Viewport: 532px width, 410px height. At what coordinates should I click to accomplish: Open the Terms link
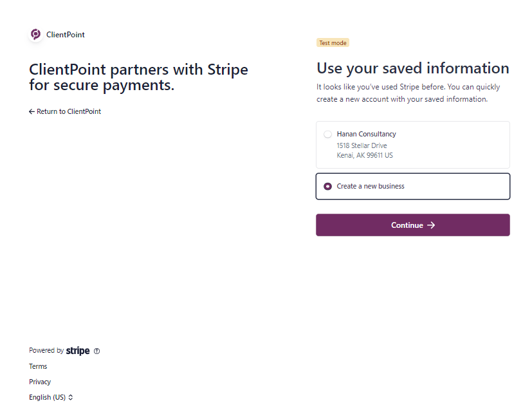pyautogui.click(x=38, y=366)
